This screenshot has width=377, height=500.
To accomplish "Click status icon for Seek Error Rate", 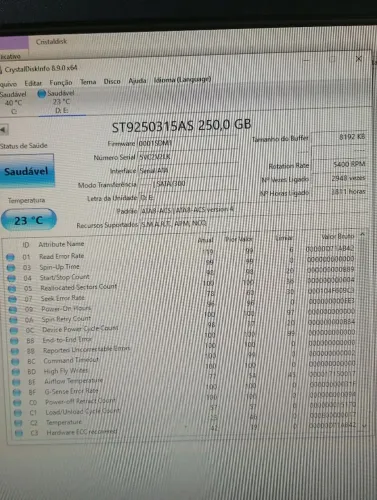I will pos(12,299).
